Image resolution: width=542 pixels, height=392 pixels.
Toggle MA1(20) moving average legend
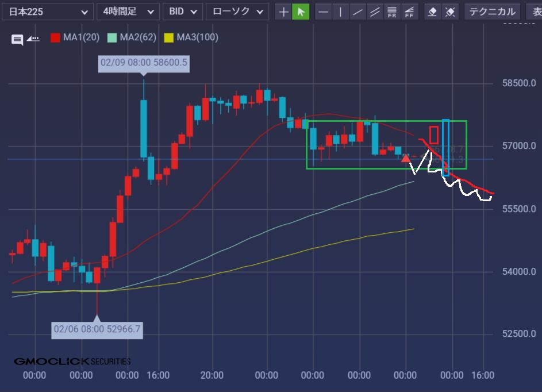click(x=75, y=37)
